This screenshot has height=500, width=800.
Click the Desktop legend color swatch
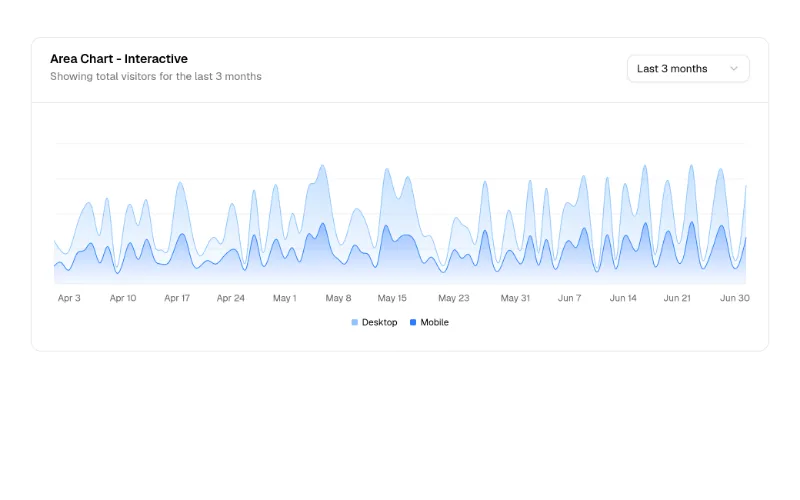pos(355,322)
